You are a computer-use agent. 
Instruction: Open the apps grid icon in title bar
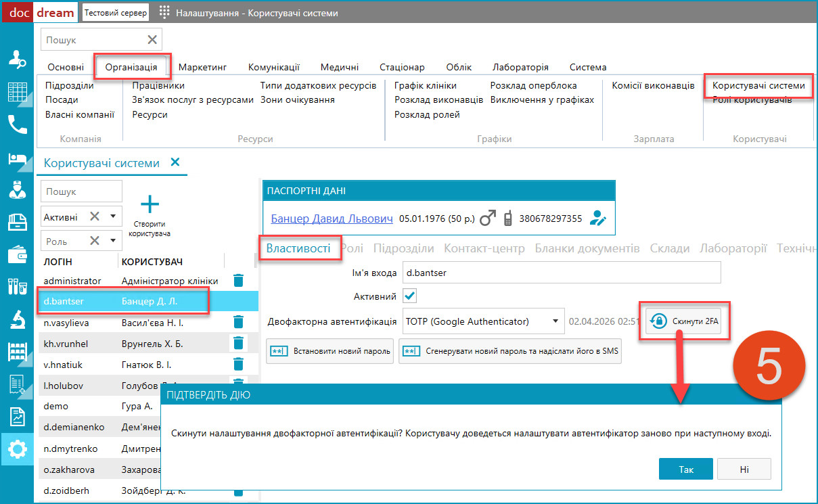pos(164,13)
